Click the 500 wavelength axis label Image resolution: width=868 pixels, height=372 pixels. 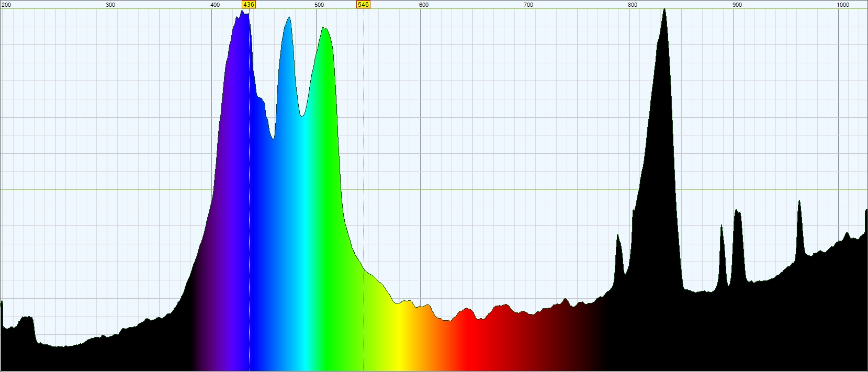tap(319, 5)
